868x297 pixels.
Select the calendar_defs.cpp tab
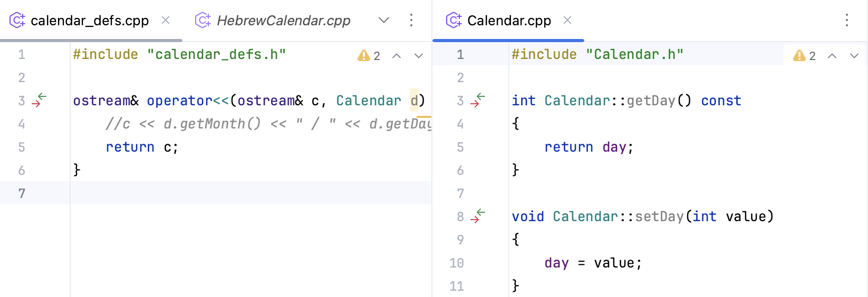pyautogui.click(x=90, y=21)
